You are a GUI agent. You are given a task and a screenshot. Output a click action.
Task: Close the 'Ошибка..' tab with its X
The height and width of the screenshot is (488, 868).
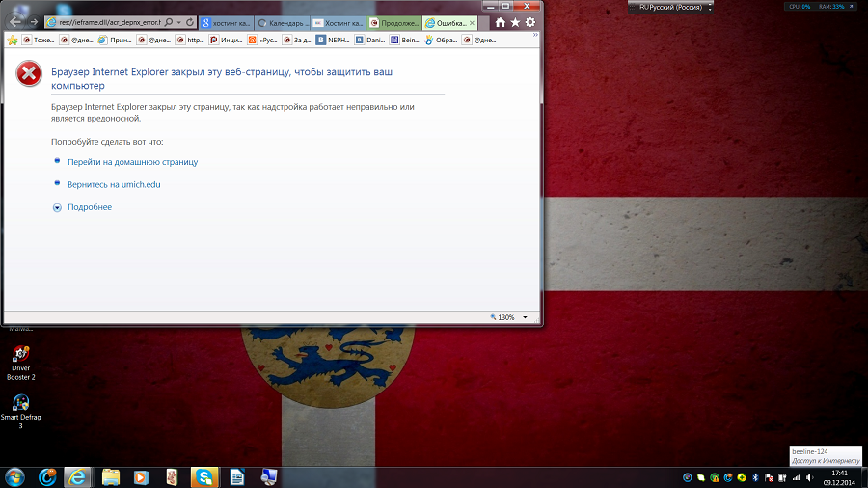pos(472,23)
